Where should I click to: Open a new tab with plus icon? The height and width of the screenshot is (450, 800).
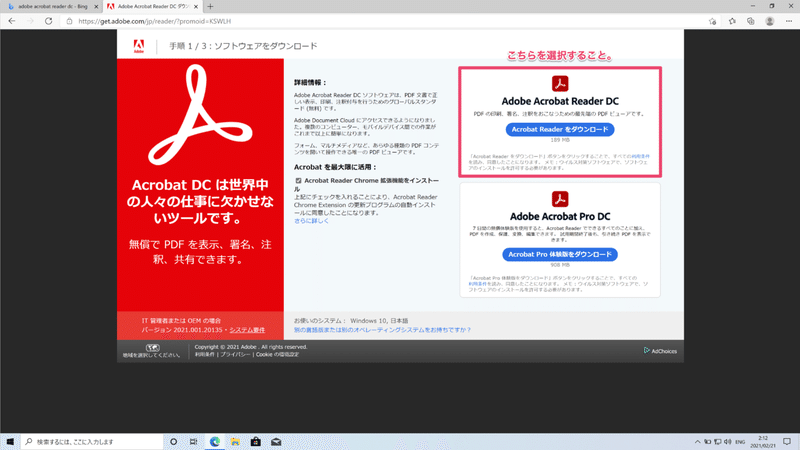click(210, 7)
